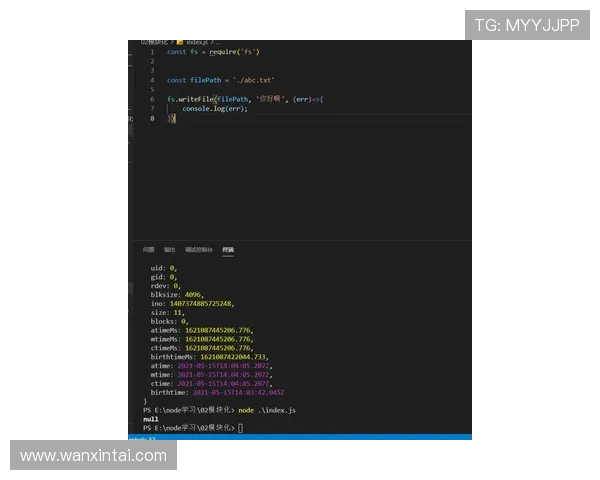Click the birthtime value in terminal output
Viewport: 600px width, 480px height.
(237, 392)
